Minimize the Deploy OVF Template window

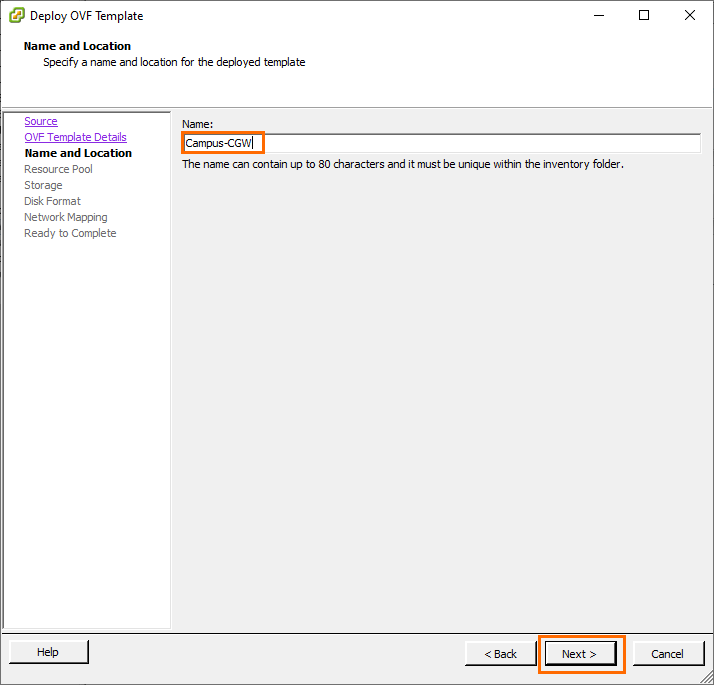point(598,16)
